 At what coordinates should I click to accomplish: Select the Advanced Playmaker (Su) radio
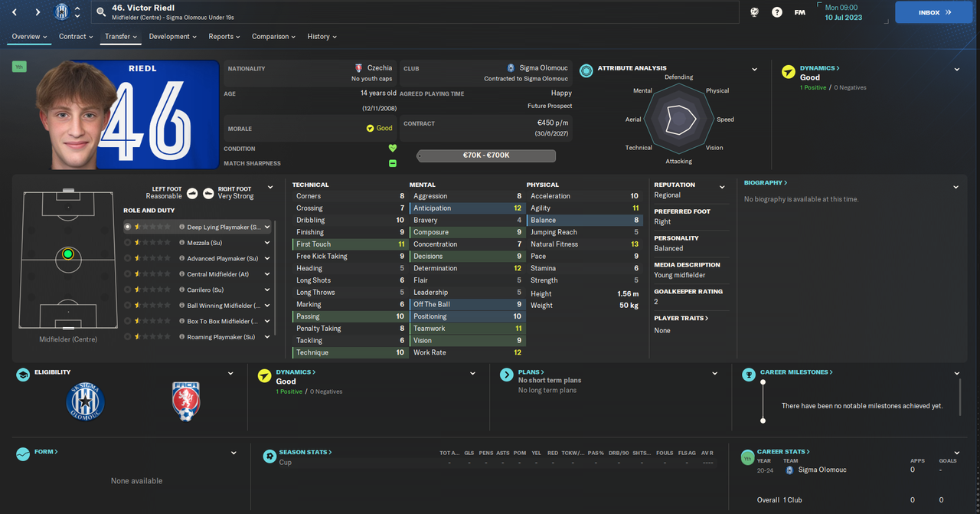(x=128, y=259)
